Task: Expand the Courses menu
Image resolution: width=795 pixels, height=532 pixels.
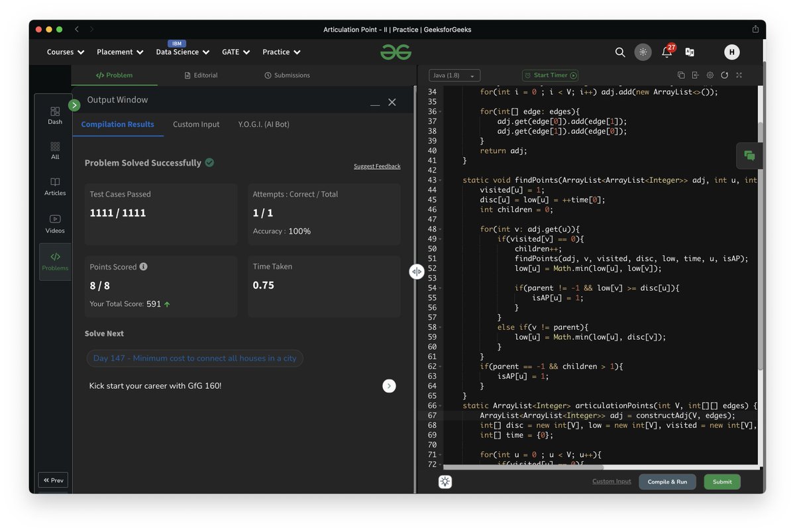Action: click(66, 52)
